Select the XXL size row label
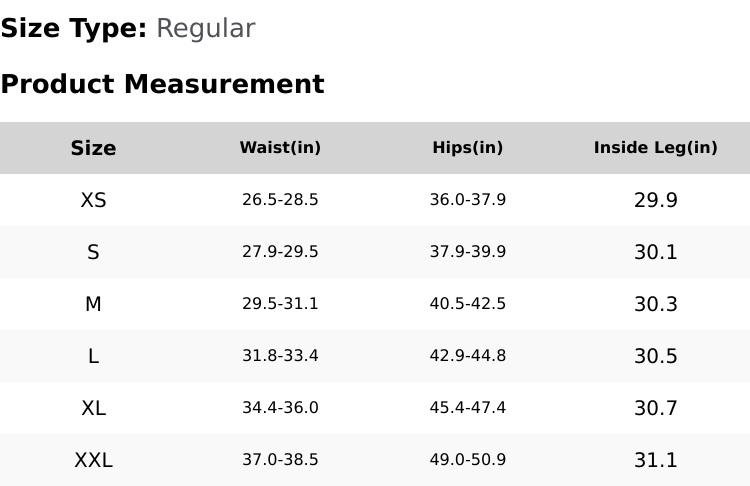The height and width of the screenshot is (486, 750). [93, 460]
